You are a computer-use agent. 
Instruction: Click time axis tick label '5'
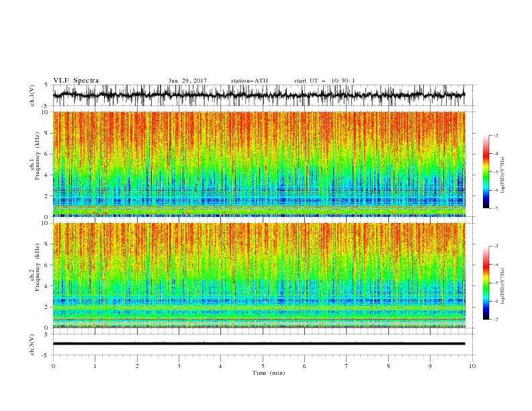pyautogui.click(x=263, y=366)
